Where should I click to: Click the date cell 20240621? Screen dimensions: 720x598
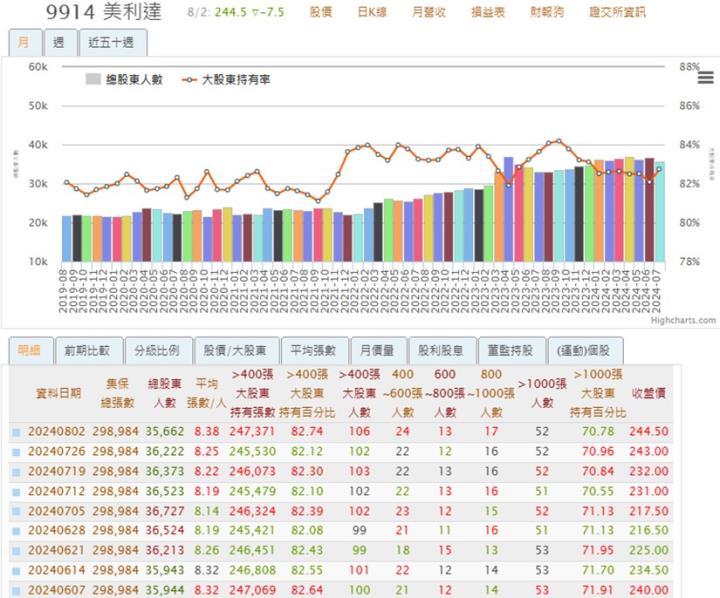click(56, 550)
